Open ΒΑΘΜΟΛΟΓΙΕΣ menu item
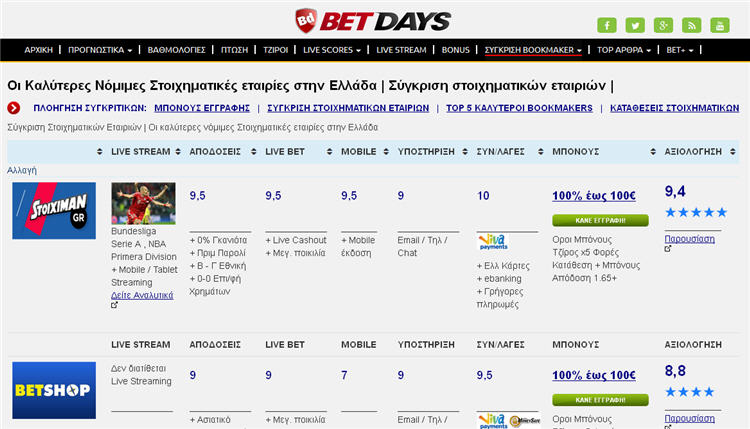This screenshot has width=750, height=429. (176, 50)
